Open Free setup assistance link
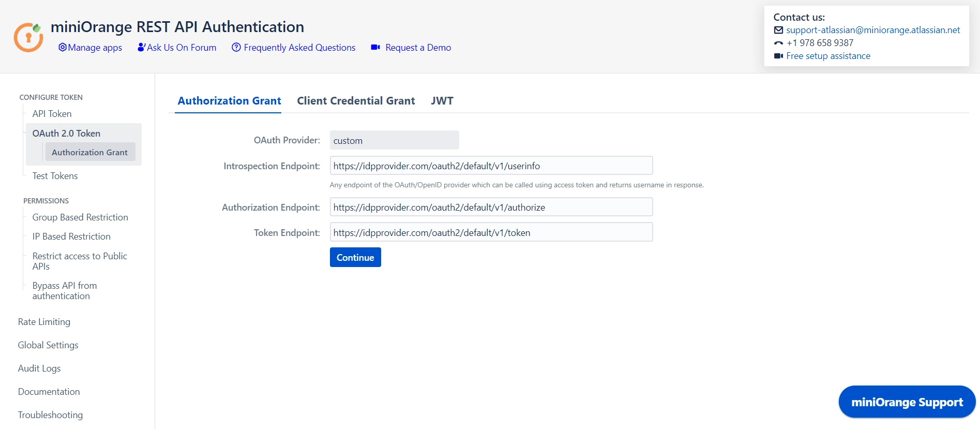Image resolution: width=980 pixels, height=429 pixels. [x=828, y=56]
